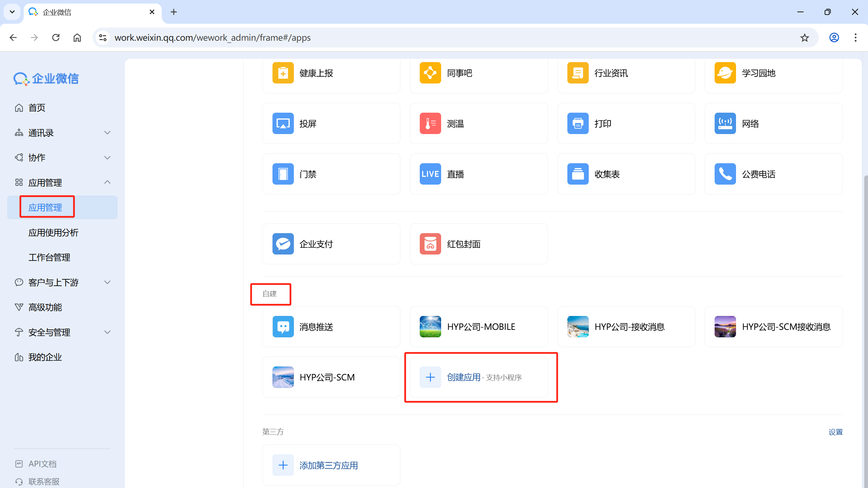The width and height of the screenshot is (868, 488).
Task: Open the 红包封面 red envelope icon
Action: 430,244
